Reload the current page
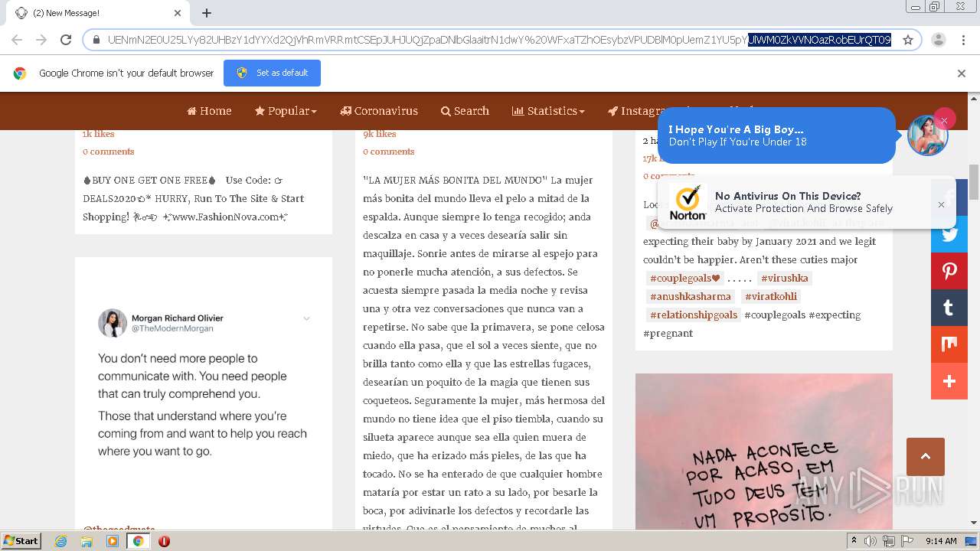The width and height of the screenshot is (980, 551). point(66,40)
